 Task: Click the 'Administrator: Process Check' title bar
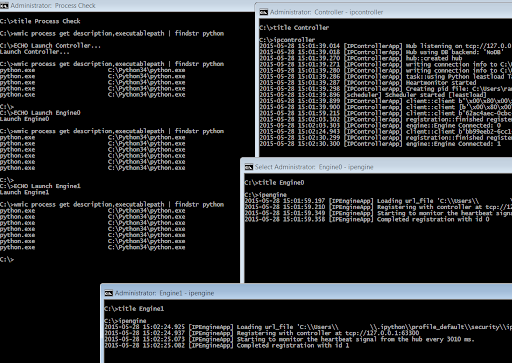click(127, 5)
